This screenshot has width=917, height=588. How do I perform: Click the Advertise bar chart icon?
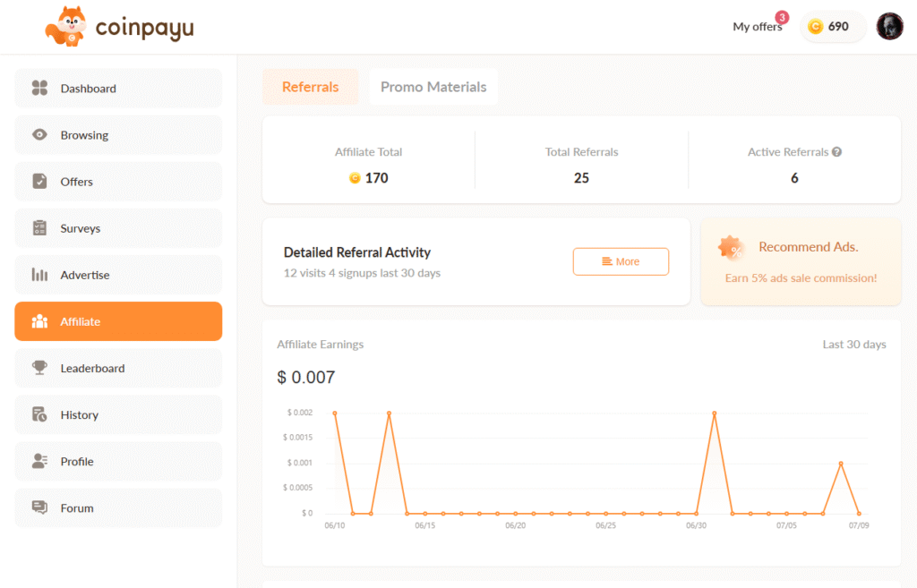pos(39,275)
